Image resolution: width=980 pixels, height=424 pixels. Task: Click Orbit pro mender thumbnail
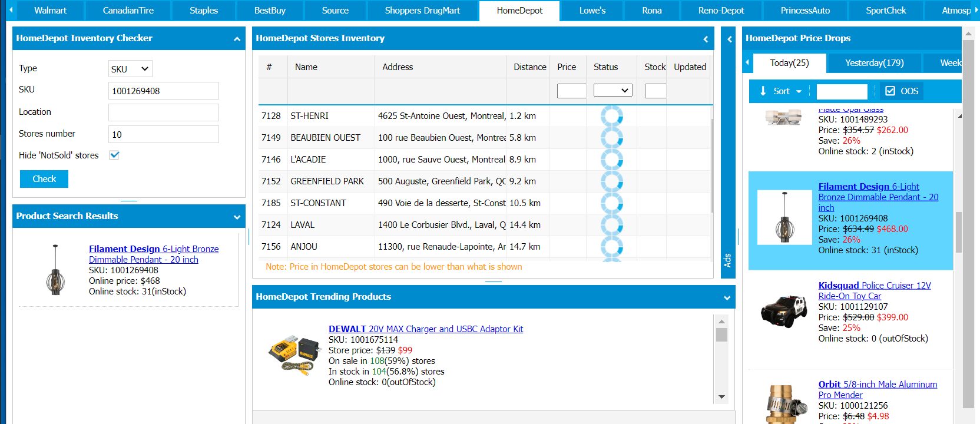point(786,404)
